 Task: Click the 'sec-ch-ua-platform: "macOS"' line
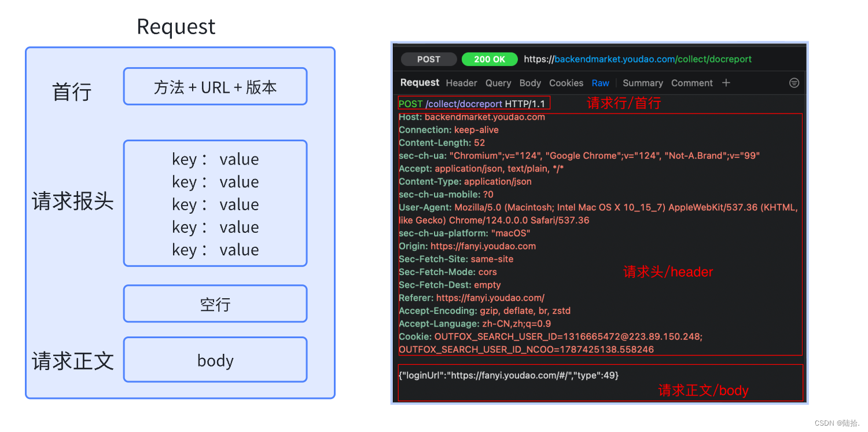(x=464, y=233)
